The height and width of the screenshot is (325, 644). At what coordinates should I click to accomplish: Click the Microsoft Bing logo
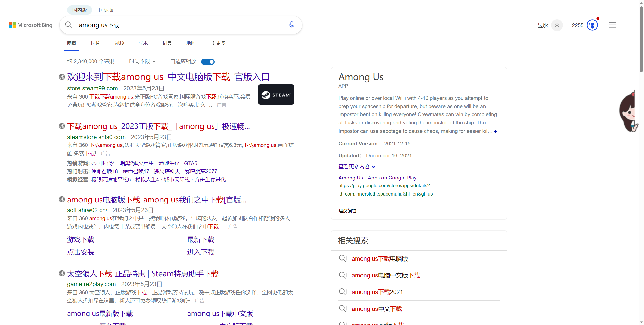pos(31,25)
